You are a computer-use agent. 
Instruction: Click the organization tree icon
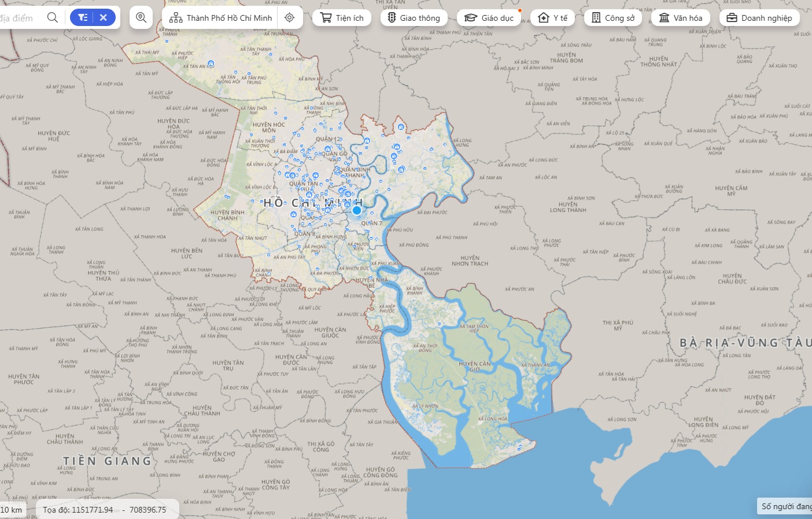point(176,18)
